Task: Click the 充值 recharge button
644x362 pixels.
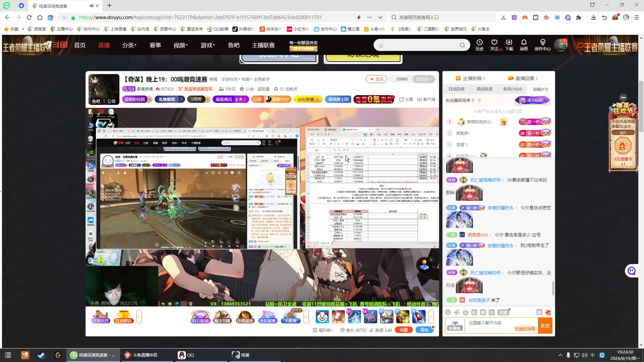Action: pyautogui.click(x=404, y=330)
